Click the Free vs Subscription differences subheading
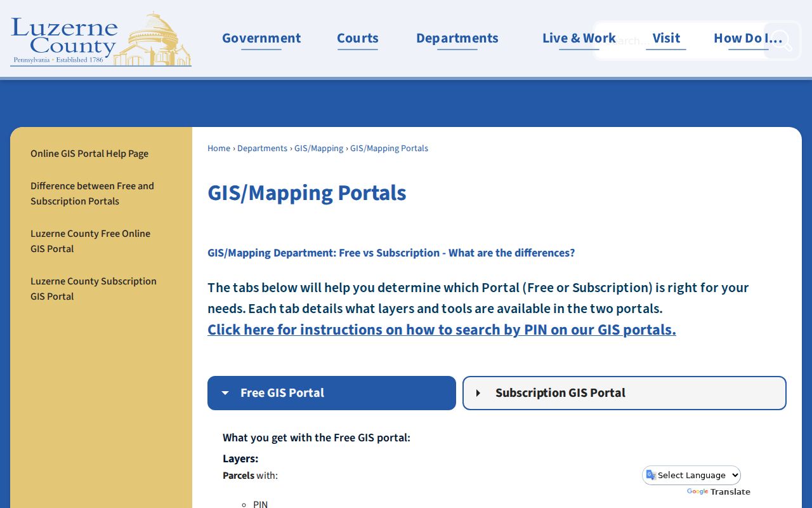This screenshot has width=812, height=508. [x=391, y=253]
